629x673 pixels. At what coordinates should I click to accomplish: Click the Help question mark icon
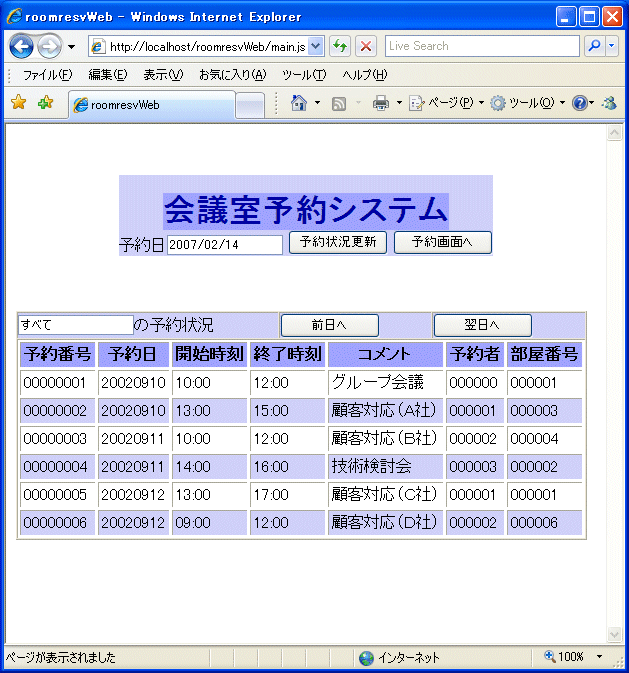pyautogui.click(x=579, y=103)
